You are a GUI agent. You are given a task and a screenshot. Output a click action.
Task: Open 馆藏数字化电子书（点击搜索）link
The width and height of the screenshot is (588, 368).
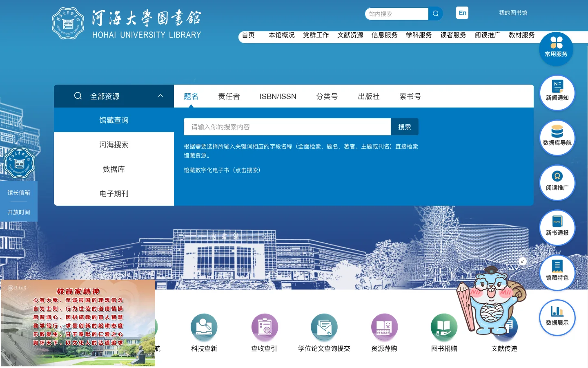click(223, 170)
